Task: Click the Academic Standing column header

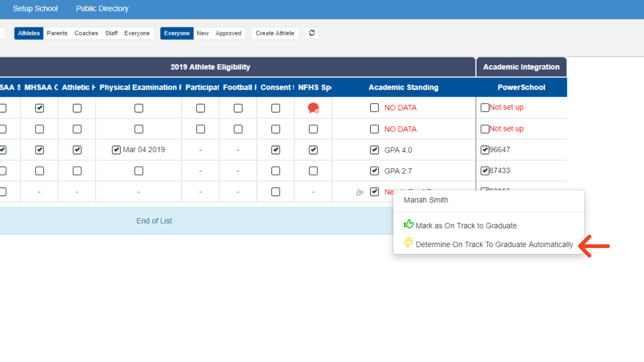Action: [403, 87]
